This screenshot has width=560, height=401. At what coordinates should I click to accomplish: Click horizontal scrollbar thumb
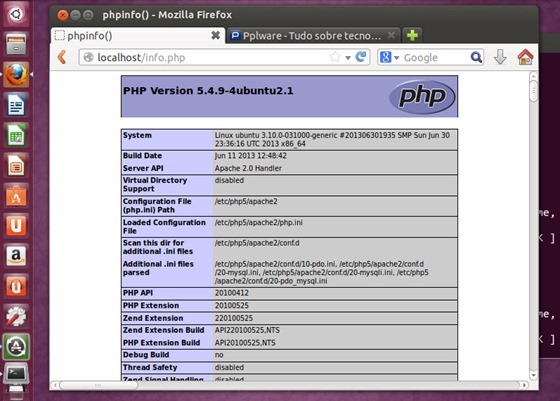click(x=99, y=385)
